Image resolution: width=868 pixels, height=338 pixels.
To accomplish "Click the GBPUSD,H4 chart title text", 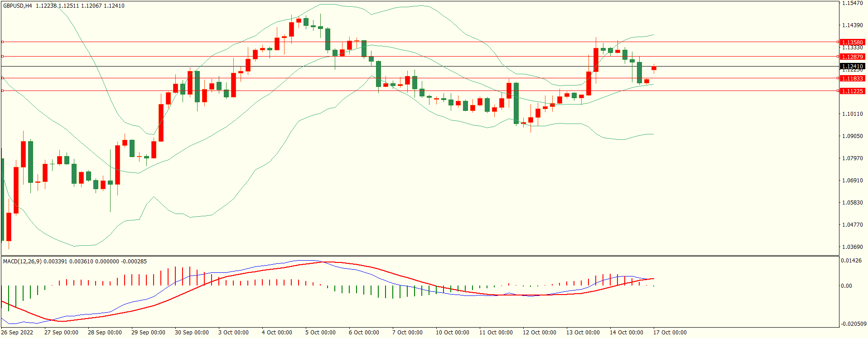I will 18,6.
